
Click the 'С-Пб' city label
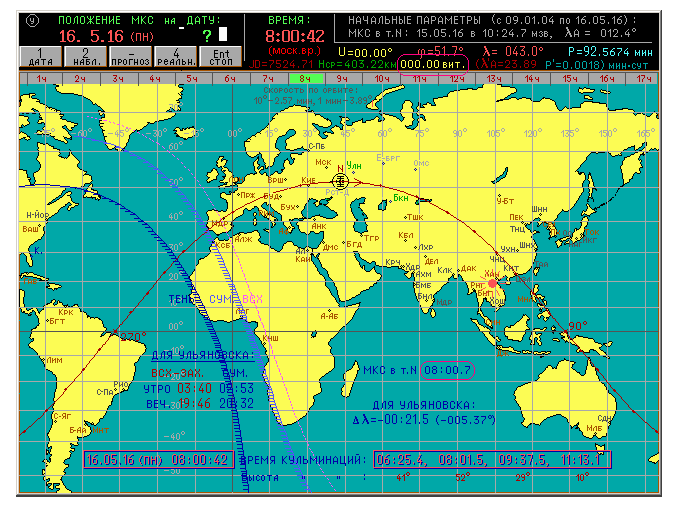[x=317, y=146]
